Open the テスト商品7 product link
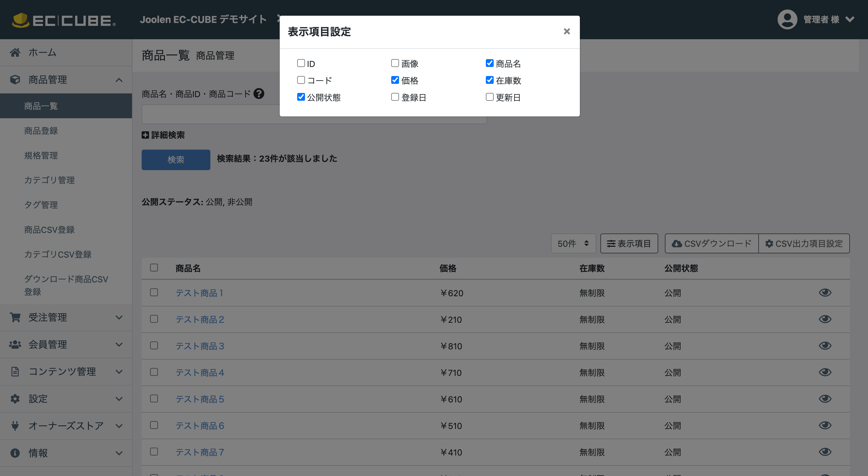The image size is (868, 476). coord(200,452)
